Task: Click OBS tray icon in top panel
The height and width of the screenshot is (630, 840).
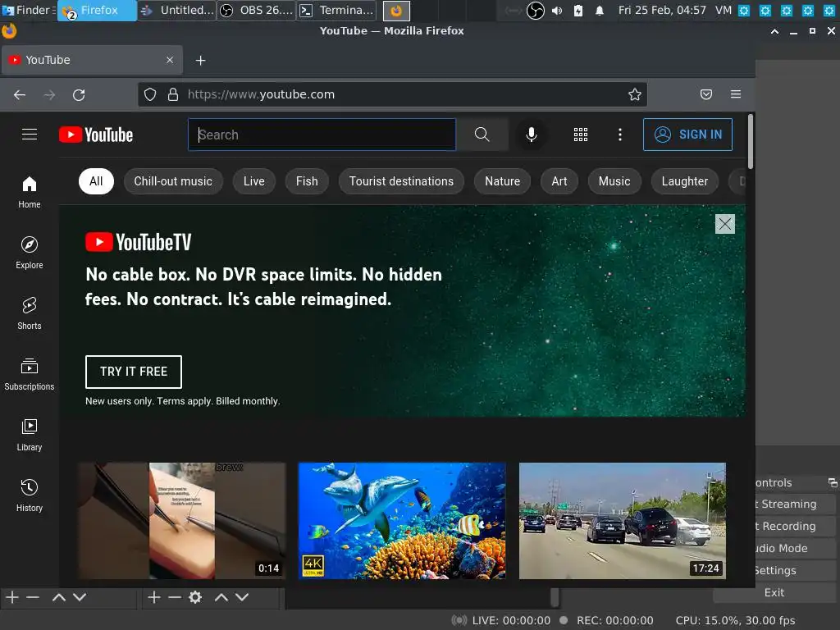Action: [535, 10]
